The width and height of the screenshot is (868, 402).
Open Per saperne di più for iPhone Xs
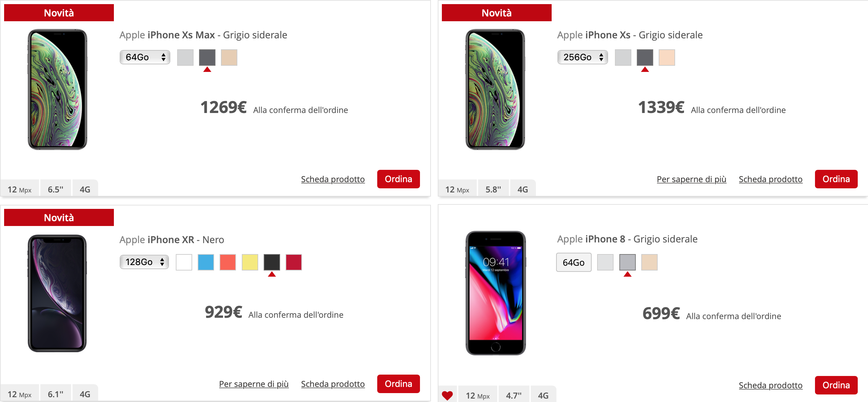(x=691, y=179)
